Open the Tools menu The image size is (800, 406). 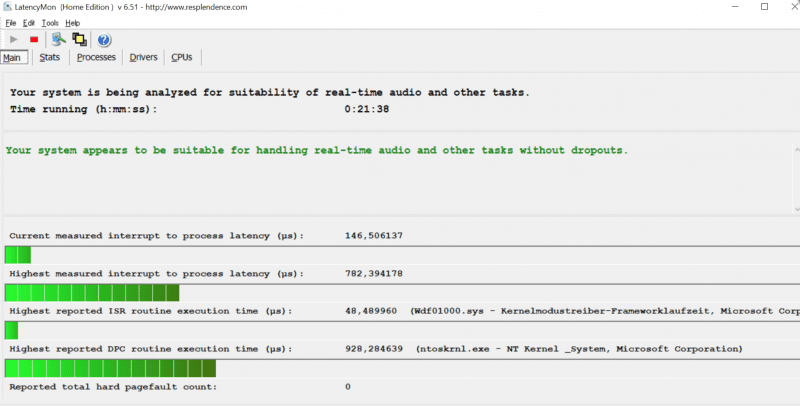point(50,22)
